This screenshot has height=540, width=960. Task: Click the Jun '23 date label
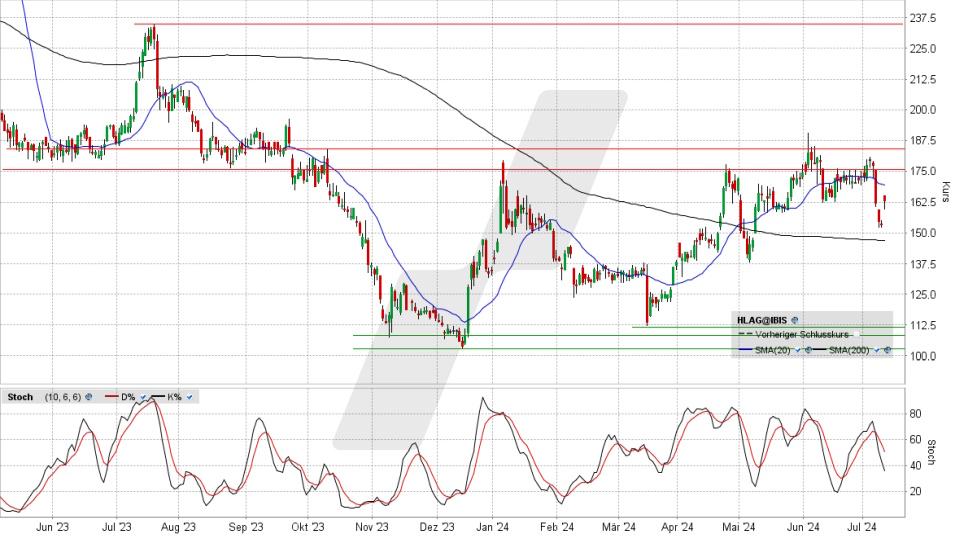click(53, 527)
